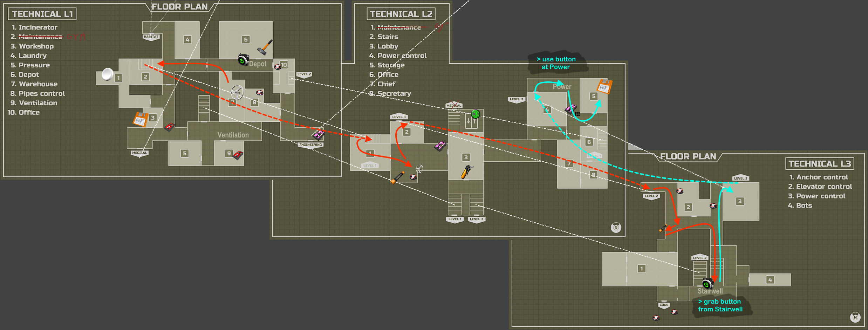The height and width of the screenshot is (330, 868).
Task: Click the small flashlight on the L3 map
Action: (662, 228)
